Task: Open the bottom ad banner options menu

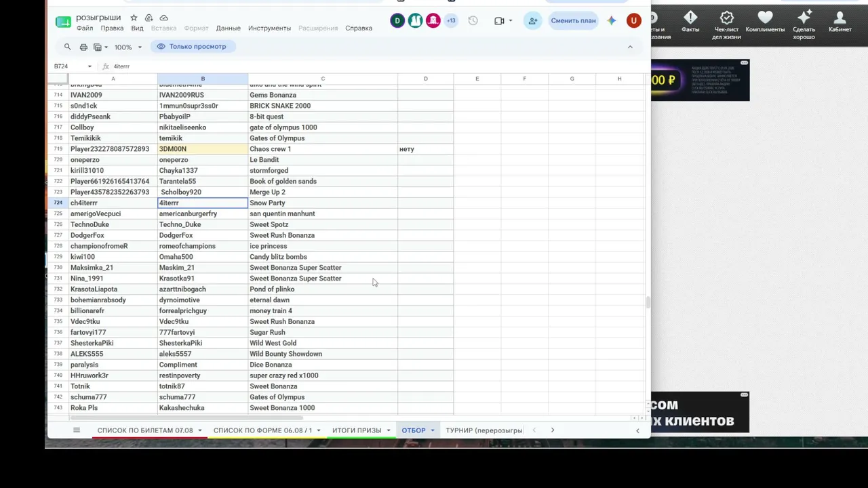Action: [745, 394]
